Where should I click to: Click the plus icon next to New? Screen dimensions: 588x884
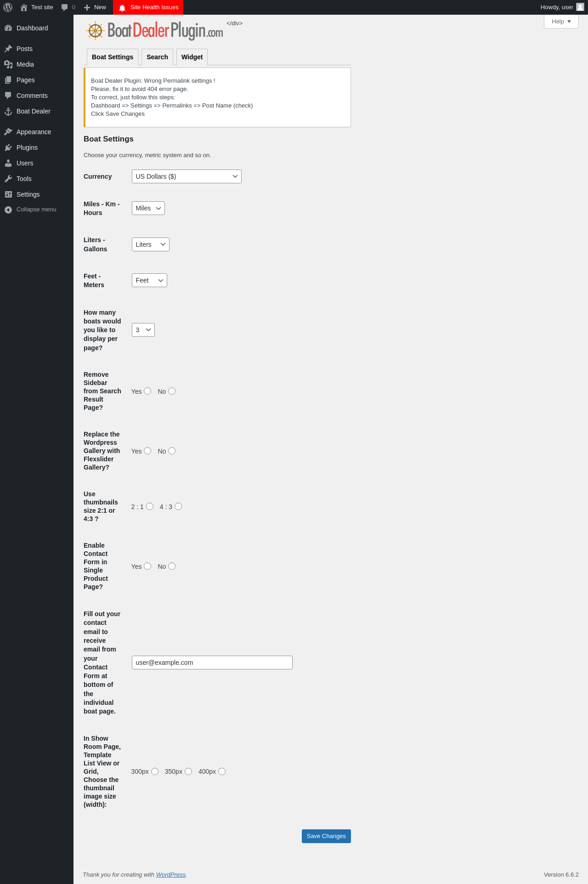87,7
